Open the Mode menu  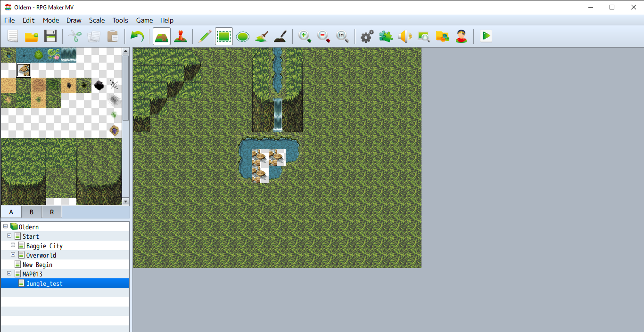click(x=51, y=20)
